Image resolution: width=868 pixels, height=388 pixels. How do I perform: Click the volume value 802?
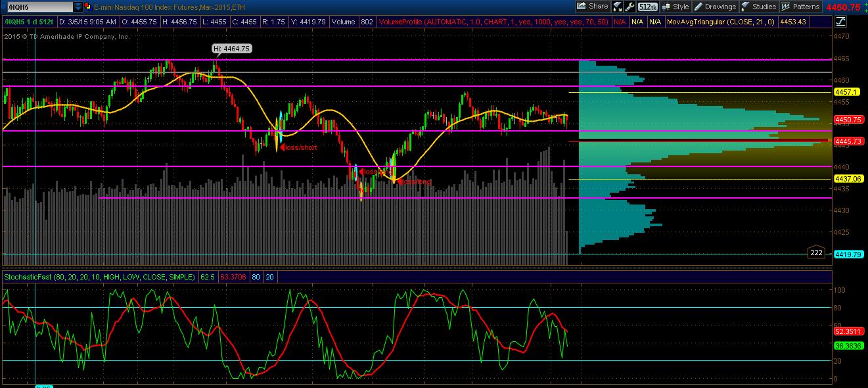367,22
